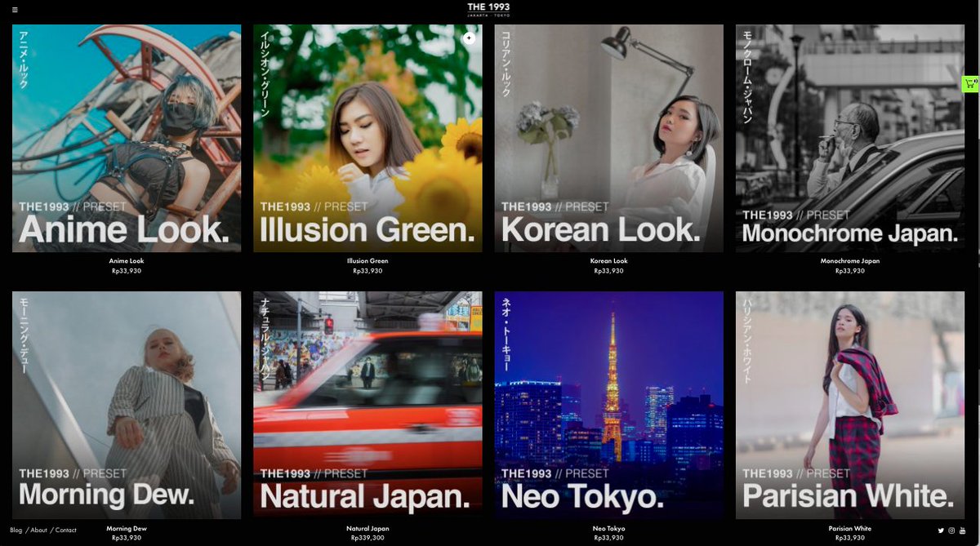Click the Monochrome Japan product title
The width and height of the screenshot is (980, 546).
point(850,261)
